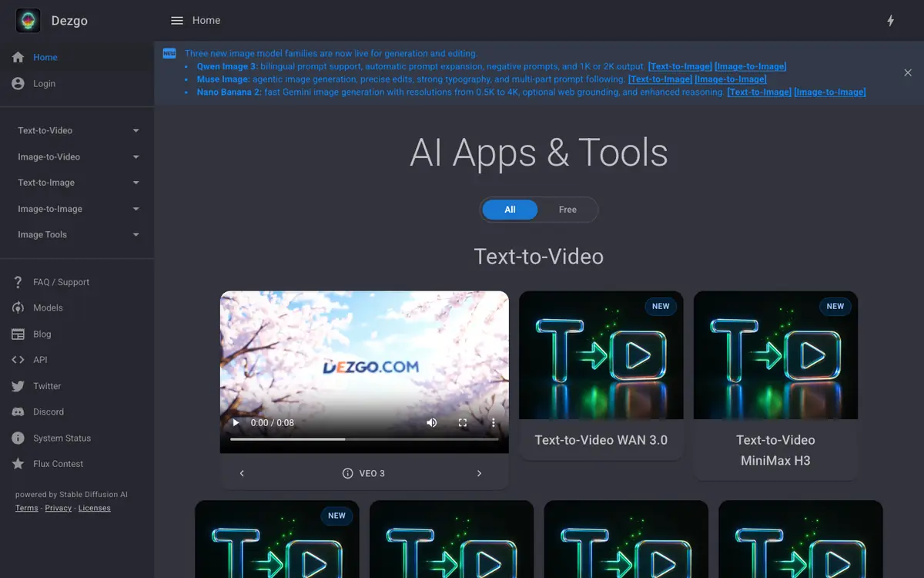Click the Blog icon in sidebar

18,334
